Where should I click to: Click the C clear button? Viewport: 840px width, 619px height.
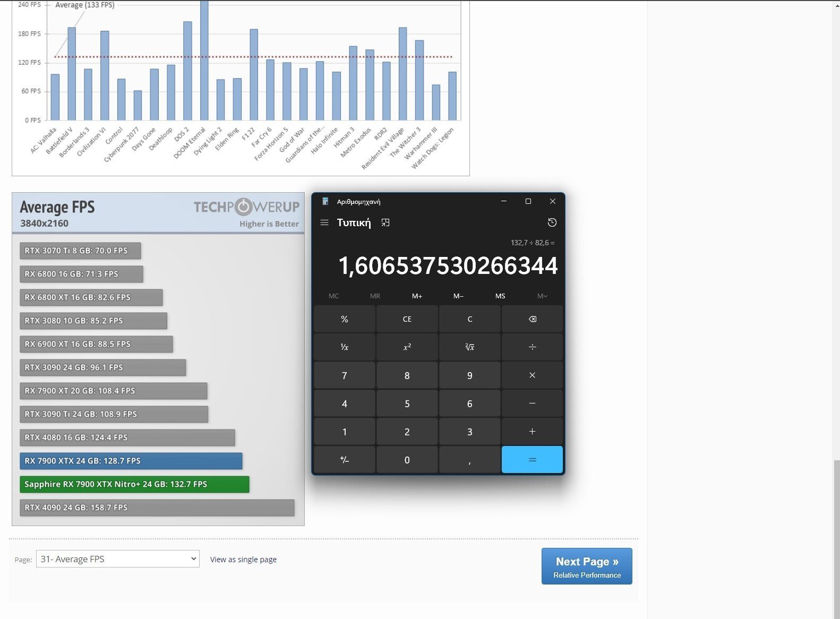click(470, 319)
